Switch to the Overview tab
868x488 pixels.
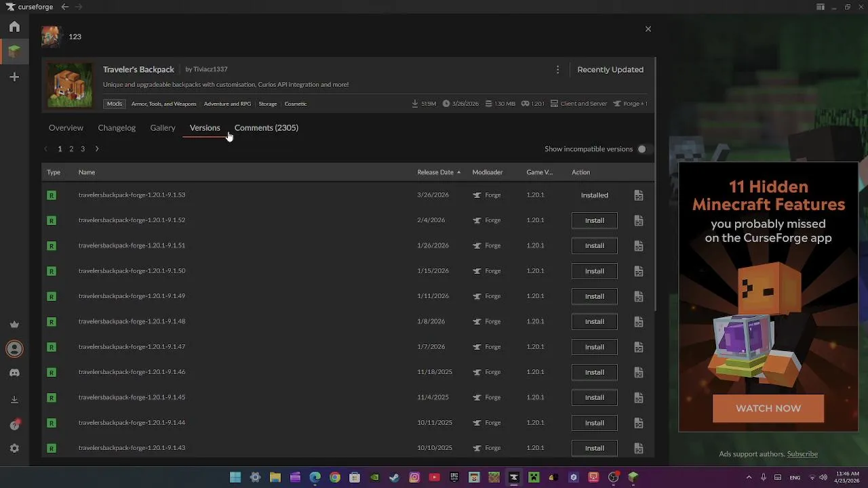pyautogui.click(x=66, y=127)
